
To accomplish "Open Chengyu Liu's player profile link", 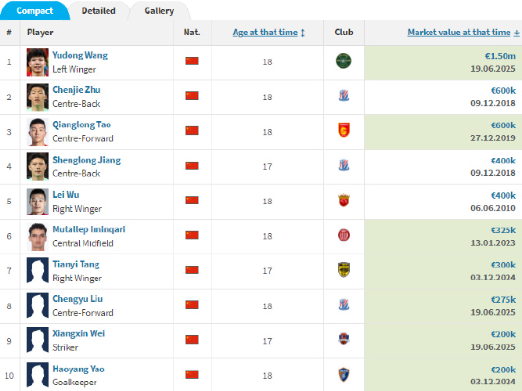I will click(x=78, y=299).
